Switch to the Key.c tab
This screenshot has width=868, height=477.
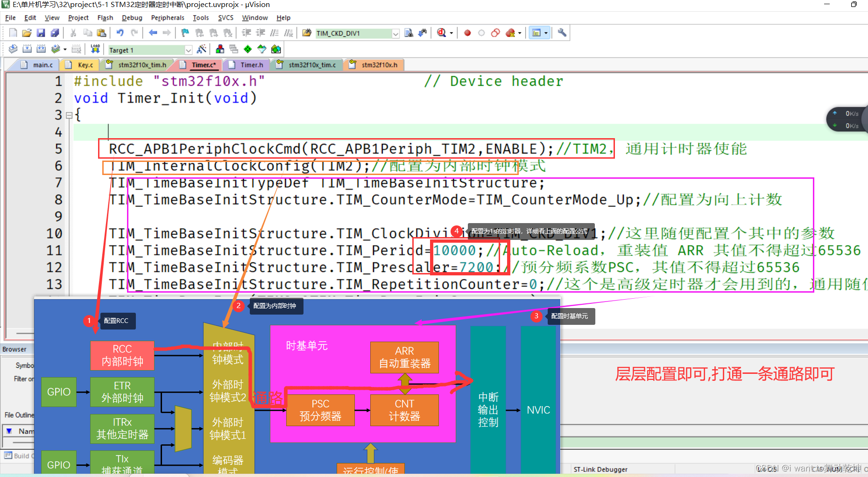click(x=80, y=65)
